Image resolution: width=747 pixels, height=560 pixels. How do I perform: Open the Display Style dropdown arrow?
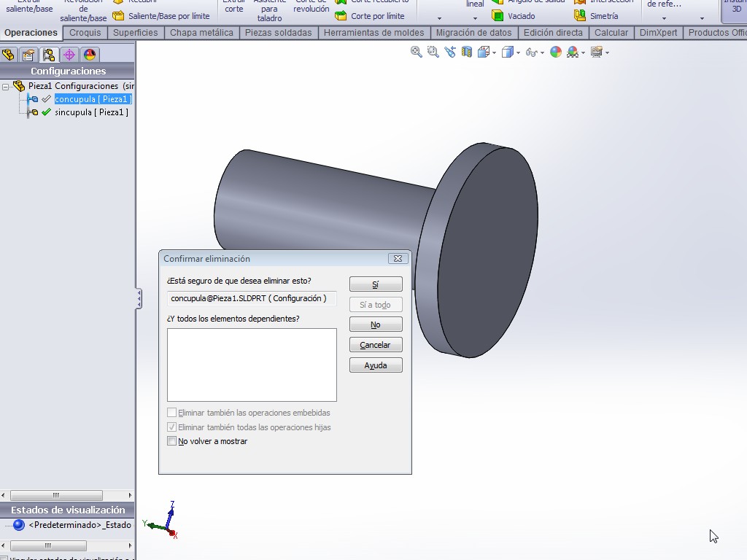point(519,52)
